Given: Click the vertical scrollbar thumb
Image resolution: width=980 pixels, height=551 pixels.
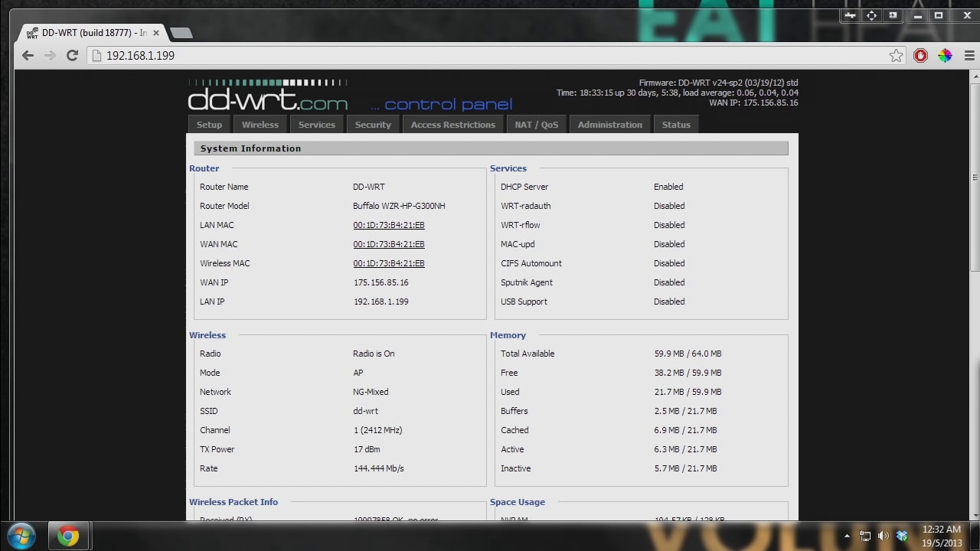Looking at the screenshot, I should click(975, 176).
